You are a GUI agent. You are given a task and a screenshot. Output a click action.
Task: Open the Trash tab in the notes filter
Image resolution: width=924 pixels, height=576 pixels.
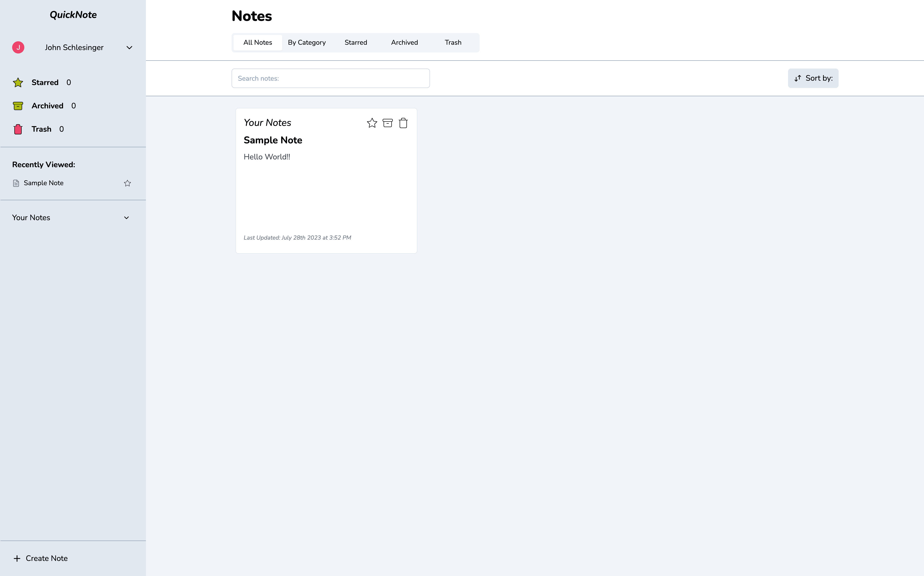452,42
